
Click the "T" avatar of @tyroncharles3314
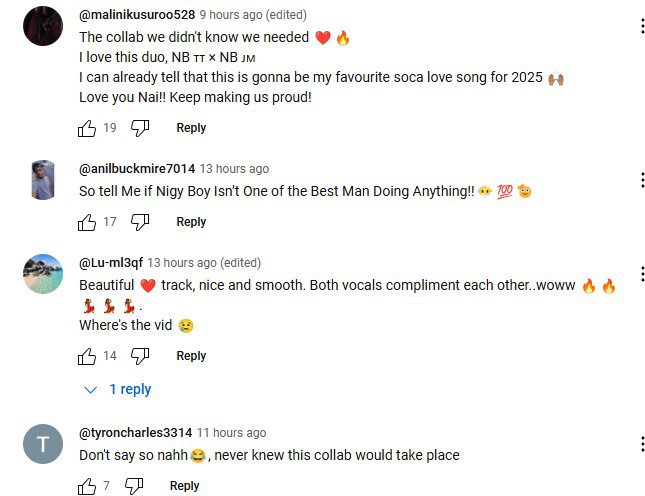point(42,444)
